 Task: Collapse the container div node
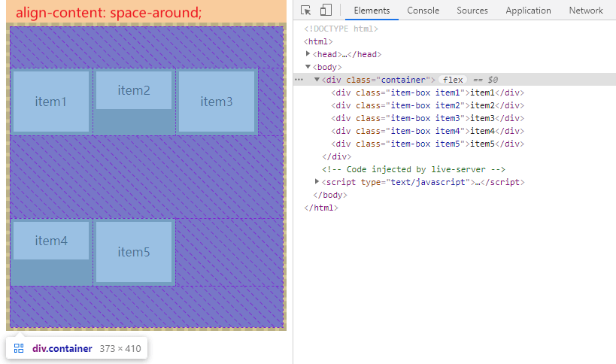click(317, 79)
